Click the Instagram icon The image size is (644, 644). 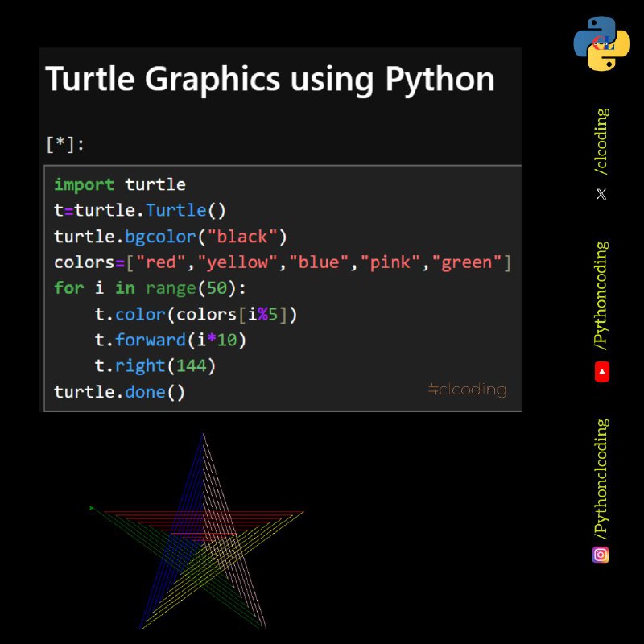[601, 555]
